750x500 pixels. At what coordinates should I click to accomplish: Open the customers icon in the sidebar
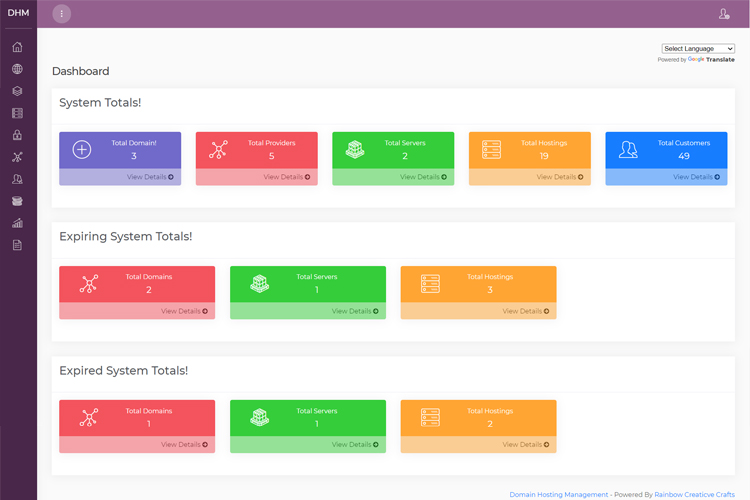pos(17,179)
